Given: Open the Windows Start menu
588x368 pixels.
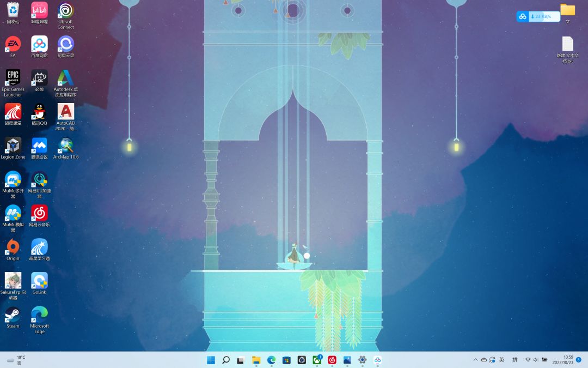Looking at the screenshot, I should pos(211,360).
